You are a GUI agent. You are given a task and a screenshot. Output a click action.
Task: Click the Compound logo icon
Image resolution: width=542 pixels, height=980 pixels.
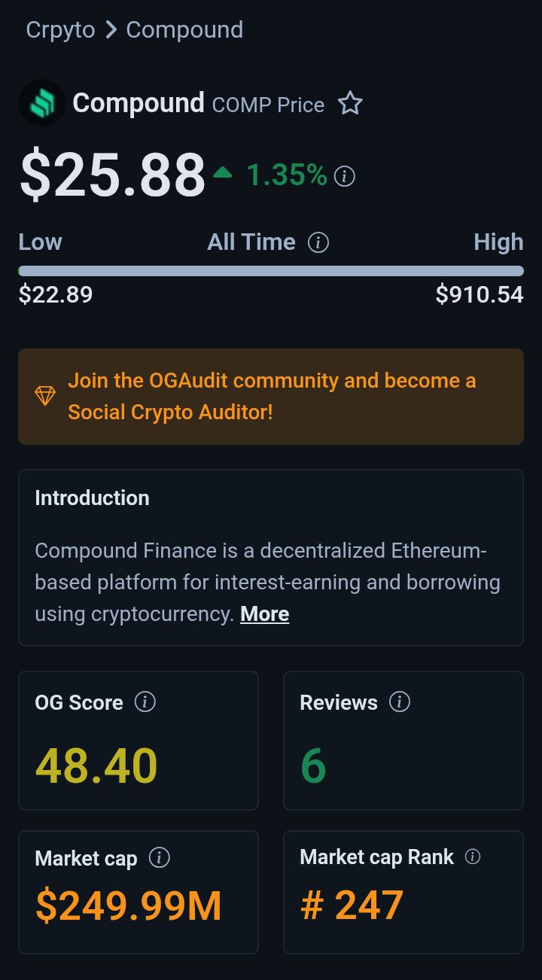tap(41, 103)
